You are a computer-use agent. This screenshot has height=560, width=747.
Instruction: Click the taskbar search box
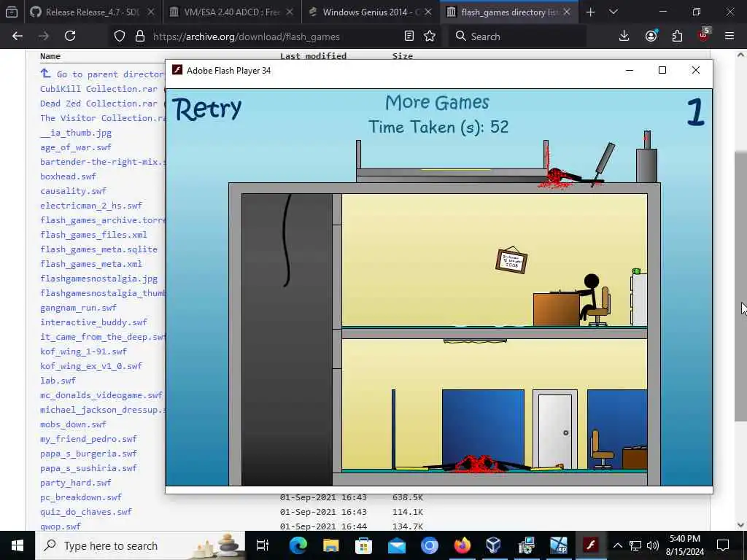coord(140,545)
